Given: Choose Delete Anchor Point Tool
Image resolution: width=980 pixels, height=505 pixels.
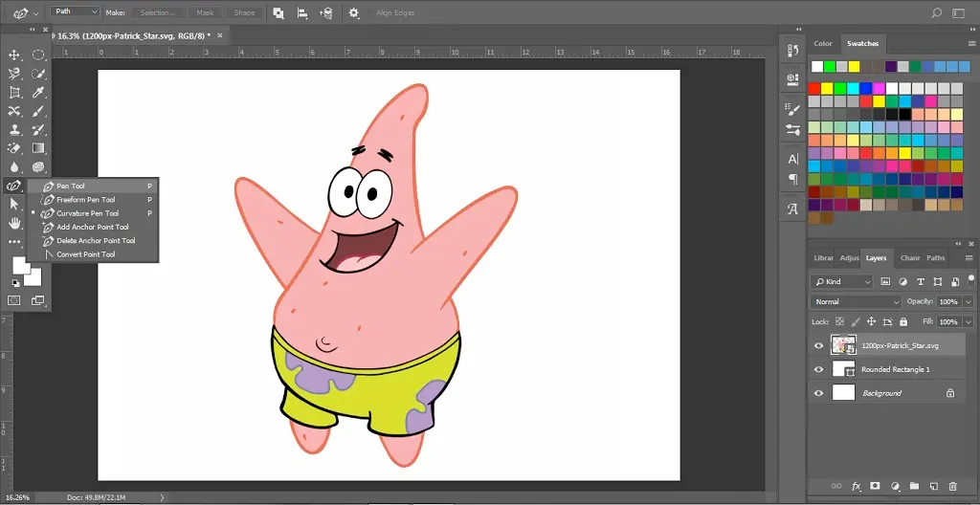Looking at the screenshot, I should click(93, 241).
